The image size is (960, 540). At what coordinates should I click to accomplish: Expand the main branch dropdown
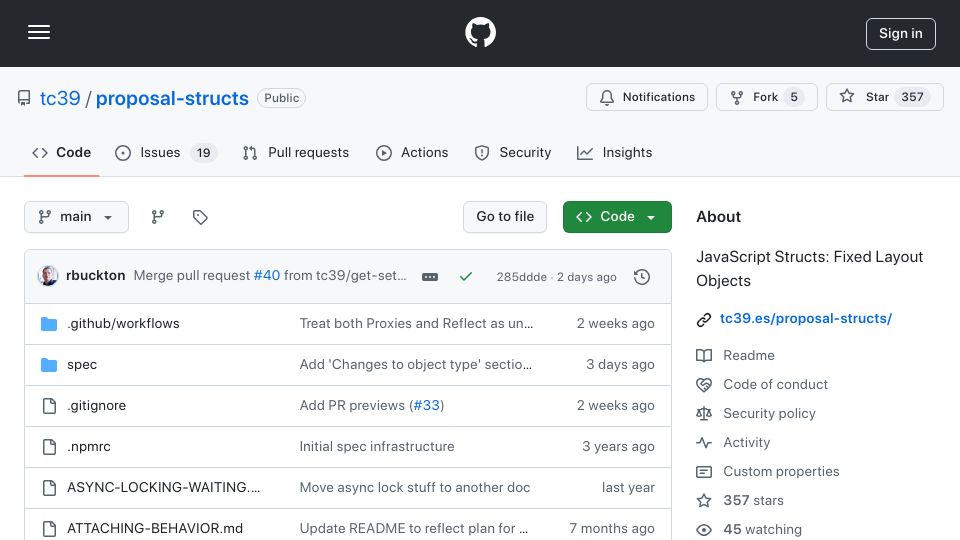77,217
